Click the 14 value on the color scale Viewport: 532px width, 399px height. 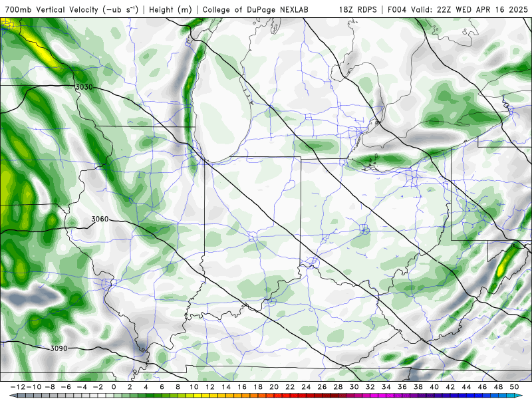point(226,387)
